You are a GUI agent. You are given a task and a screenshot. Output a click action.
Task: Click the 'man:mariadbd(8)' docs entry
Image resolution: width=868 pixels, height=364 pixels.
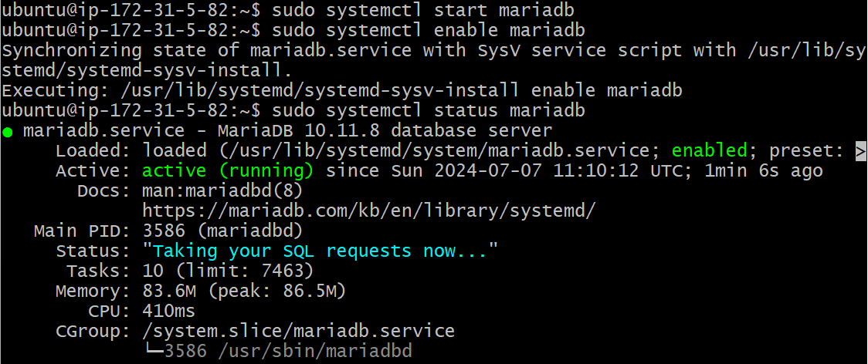pyautogui.click(x=222, y=190)
